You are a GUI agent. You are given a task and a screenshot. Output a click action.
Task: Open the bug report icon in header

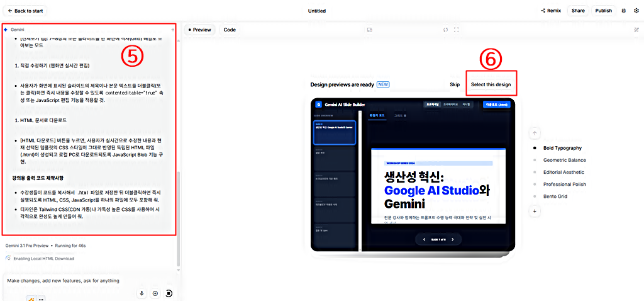click(623, 11)
